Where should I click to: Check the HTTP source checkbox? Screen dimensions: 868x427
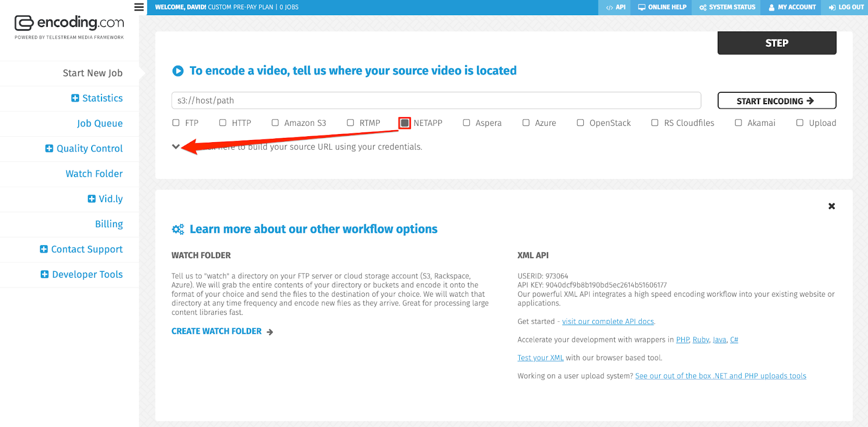(222, 123)
